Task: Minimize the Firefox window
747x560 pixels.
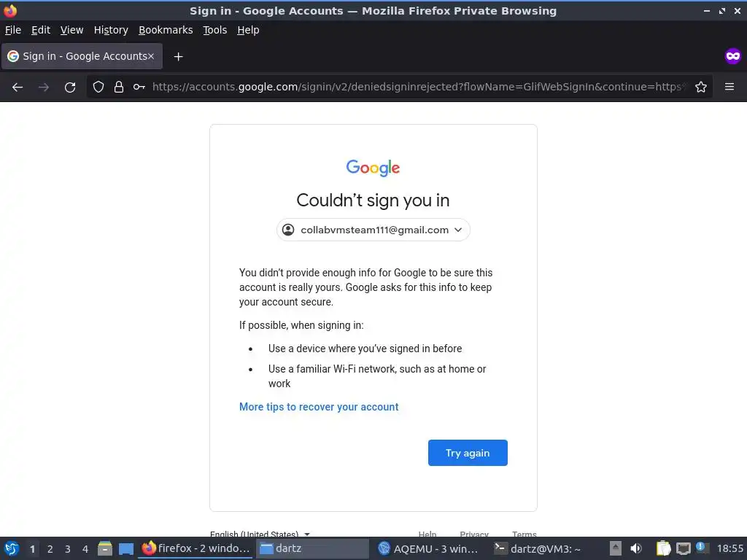Action: (x=706, y=10)
